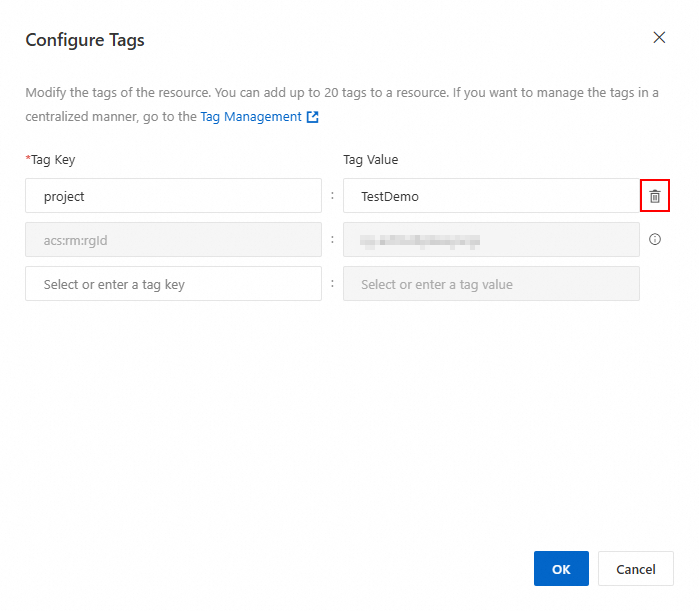Click the tag key field containing project

click(173, 196)
